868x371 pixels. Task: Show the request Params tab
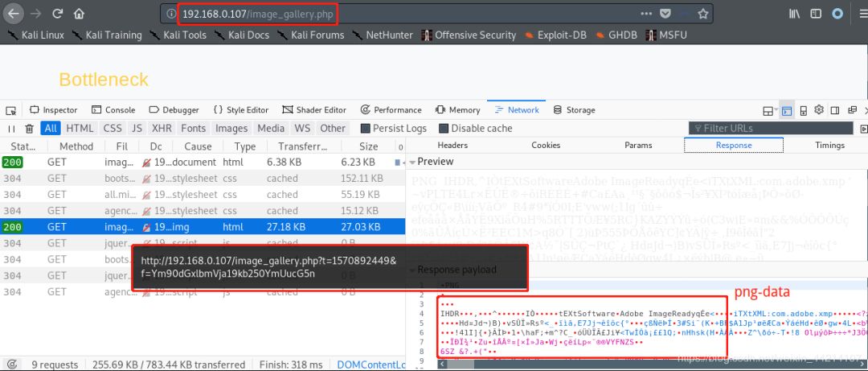click(x=638, y=146)
